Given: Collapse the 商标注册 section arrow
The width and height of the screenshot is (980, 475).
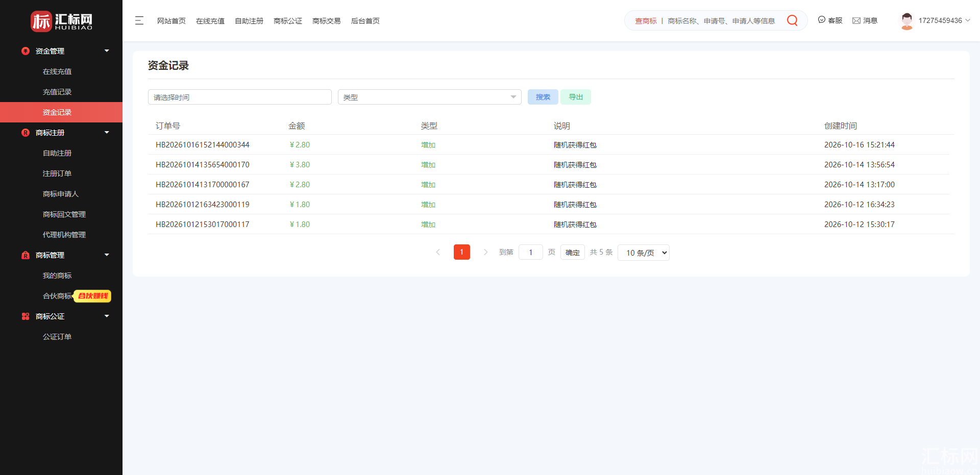Looking at the screenshot, I should click(107, 133).
